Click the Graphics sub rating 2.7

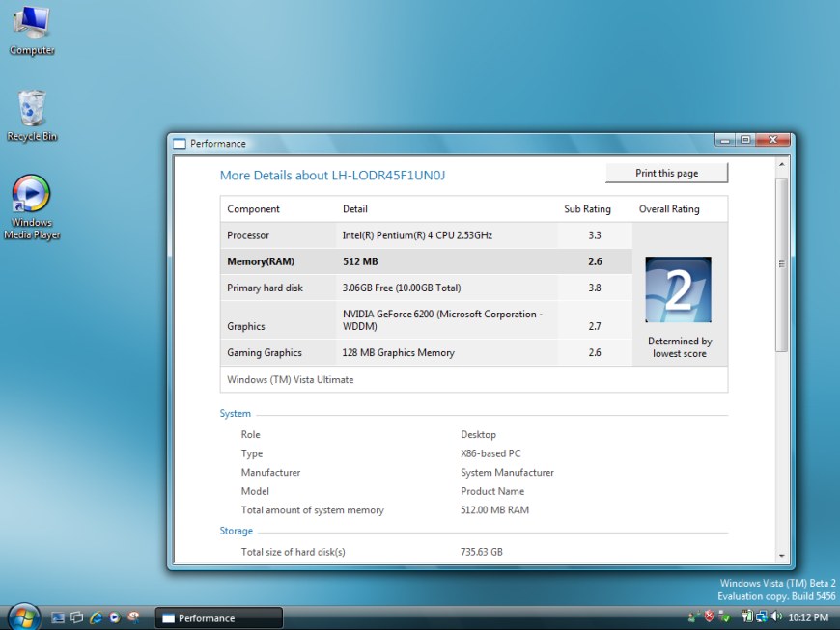point(595,326)
